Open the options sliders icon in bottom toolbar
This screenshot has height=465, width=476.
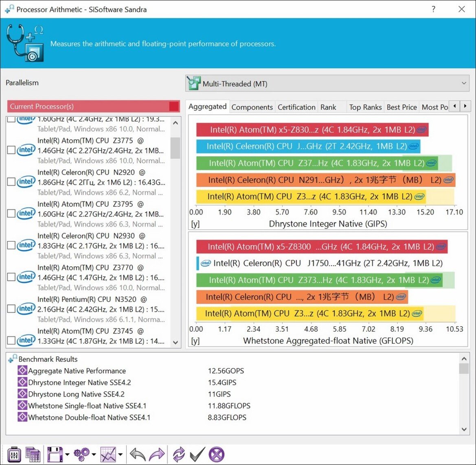[14, 454]
